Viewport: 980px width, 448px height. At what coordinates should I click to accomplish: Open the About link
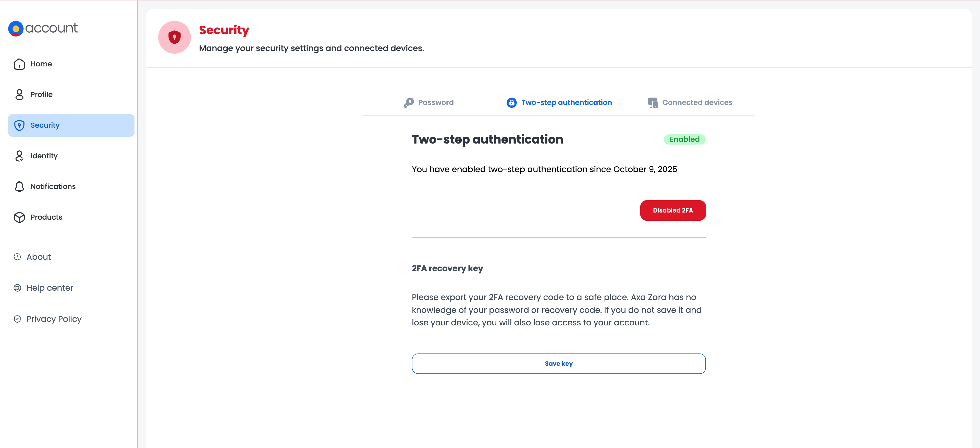click(39, 257)
